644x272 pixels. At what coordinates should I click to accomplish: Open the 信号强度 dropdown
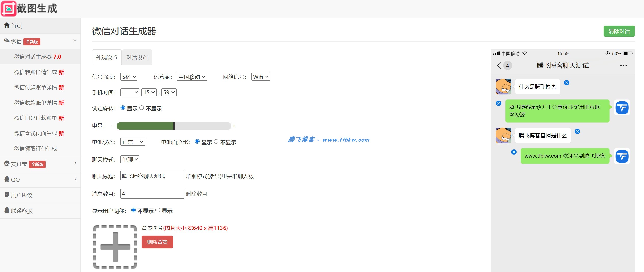pyautogui.click(x=129, y=77)
